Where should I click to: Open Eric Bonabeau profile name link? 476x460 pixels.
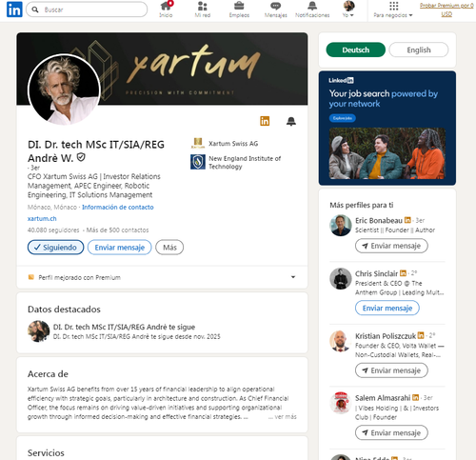click(x=379, y=220)
